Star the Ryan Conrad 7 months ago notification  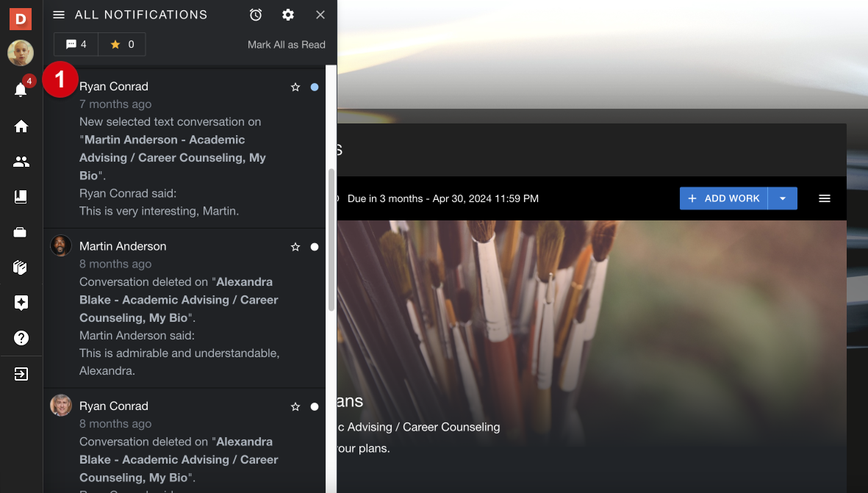point(295,87)
